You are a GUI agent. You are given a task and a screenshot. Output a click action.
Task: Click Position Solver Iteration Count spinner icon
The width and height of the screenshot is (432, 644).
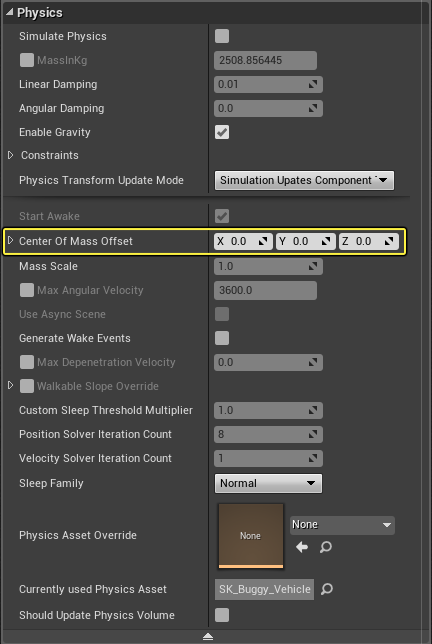[x=313, y=434]
